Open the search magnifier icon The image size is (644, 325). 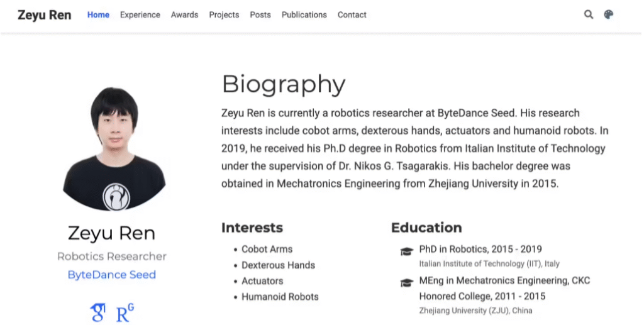point(588,14)
